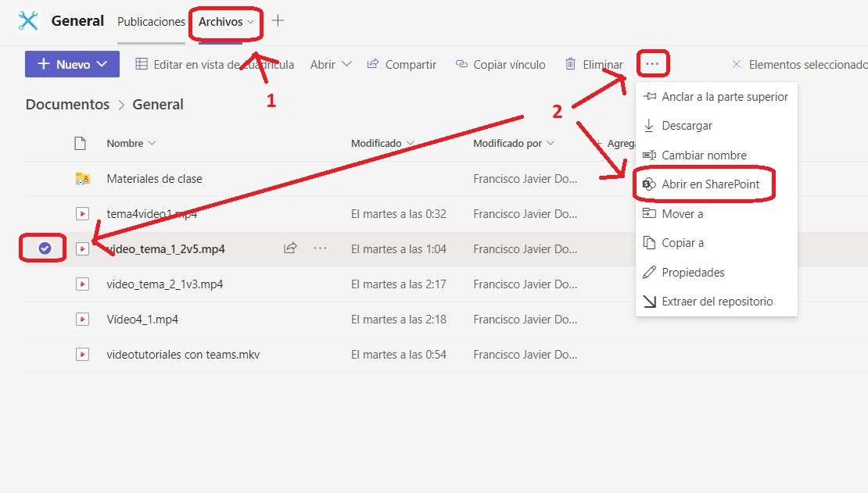The height and width of the screenshot is (493, 868).
Task: Expand the Archivos tab chevron
Action: (x=251, y=22)
